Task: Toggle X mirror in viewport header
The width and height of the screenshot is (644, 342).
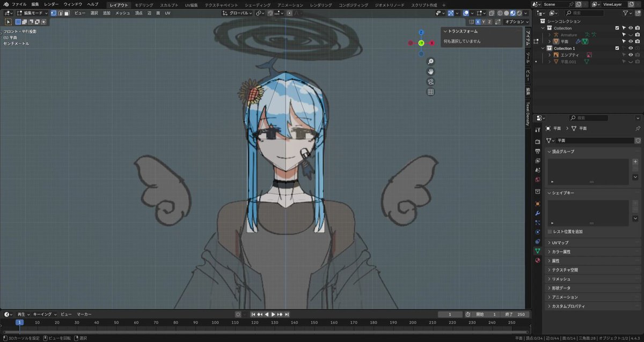Action: tap(478, 22)
